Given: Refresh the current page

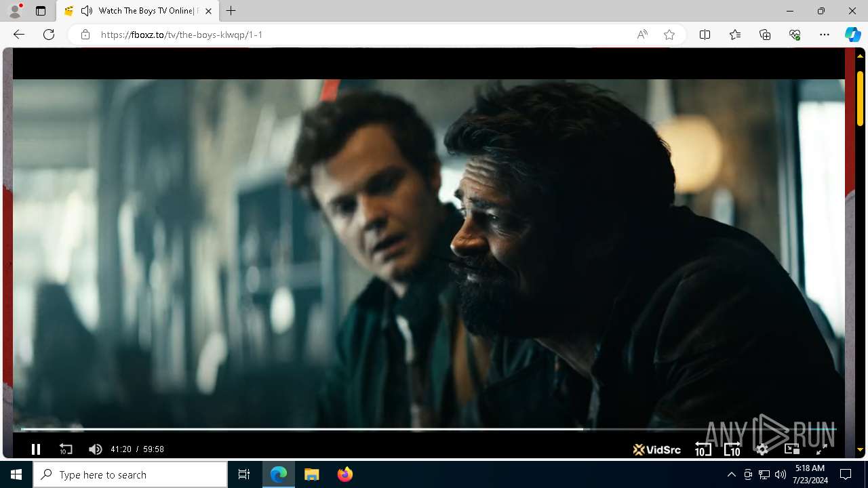Looking at the screenshot, I should (49, 35).
